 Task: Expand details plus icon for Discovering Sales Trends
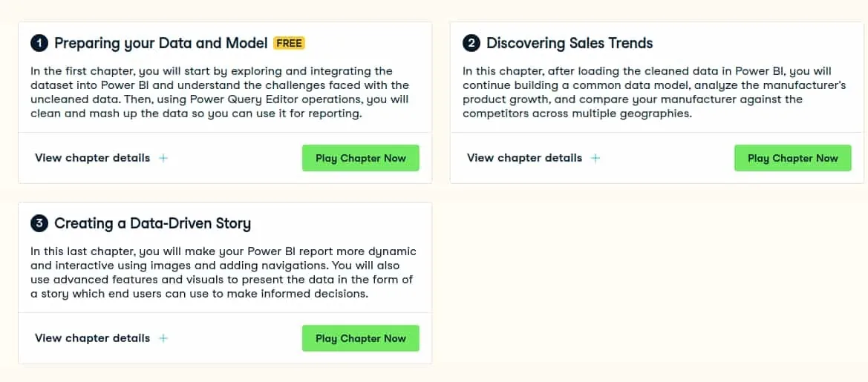[595, 158]
